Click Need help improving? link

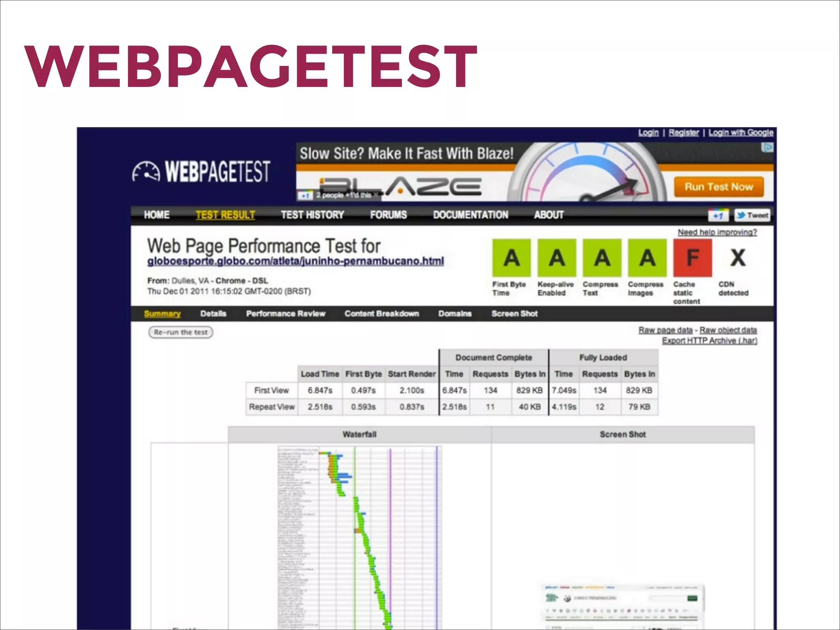click(717, 232)
